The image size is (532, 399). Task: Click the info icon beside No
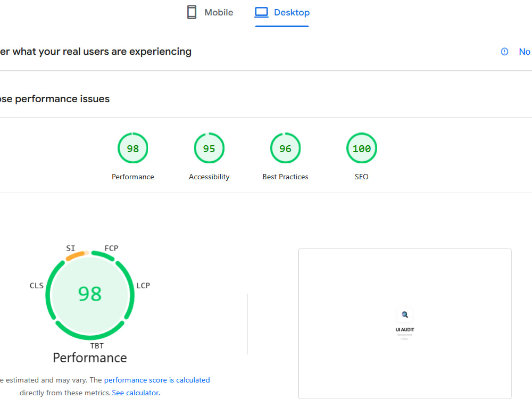pyautogui.click(x=504, y=52)
